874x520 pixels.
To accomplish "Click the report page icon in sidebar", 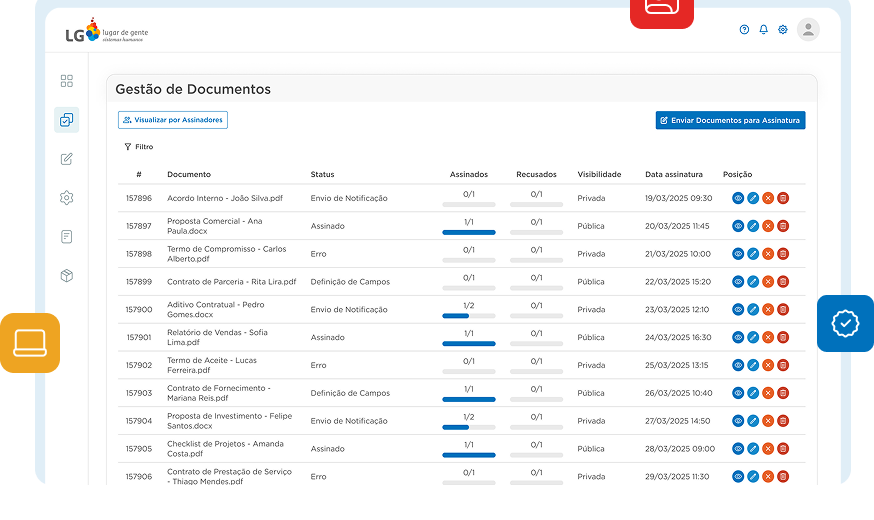I will click(67, 237).
